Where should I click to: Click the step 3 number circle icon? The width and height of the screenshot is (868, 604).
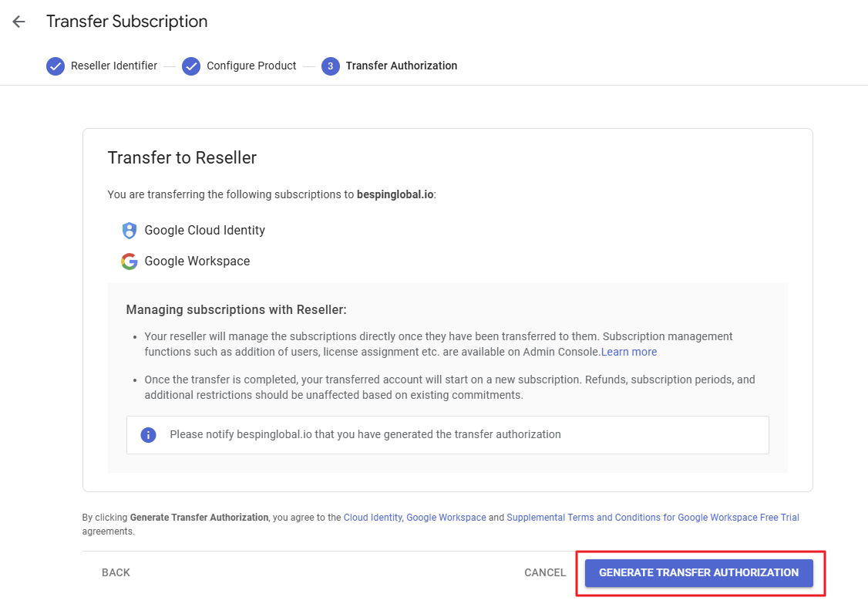point(331,66)
